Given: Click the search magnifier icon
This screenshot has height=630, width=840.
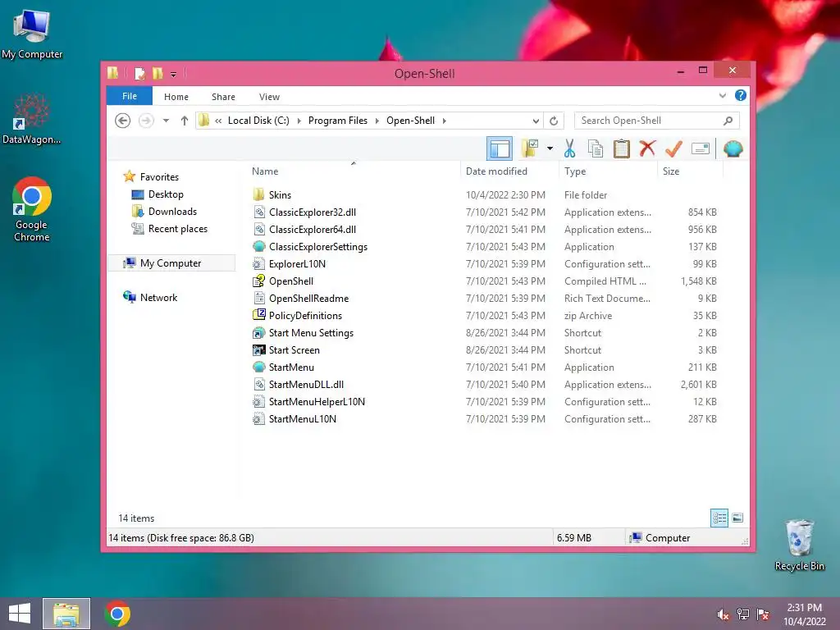Looking at the screenshot, I should 728,121.
